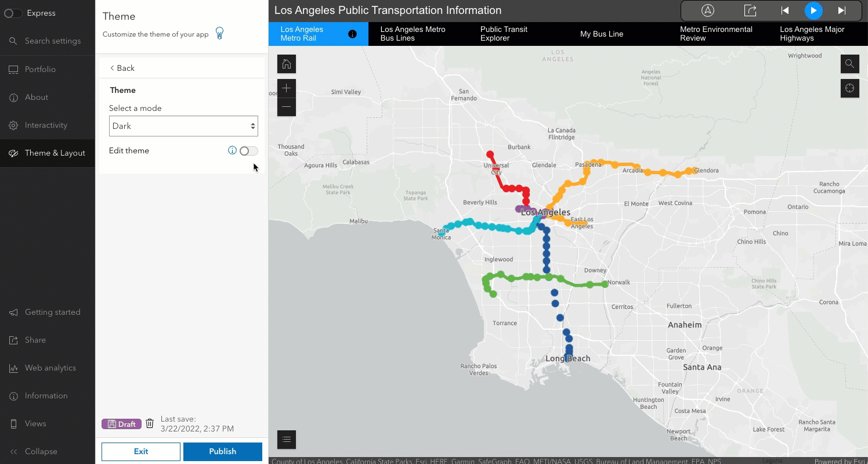The height and width of the screenshot is (464, 868).
Task: Open the Select a mode dropdown
Action: pyautogui.click(x=183, y=126)
